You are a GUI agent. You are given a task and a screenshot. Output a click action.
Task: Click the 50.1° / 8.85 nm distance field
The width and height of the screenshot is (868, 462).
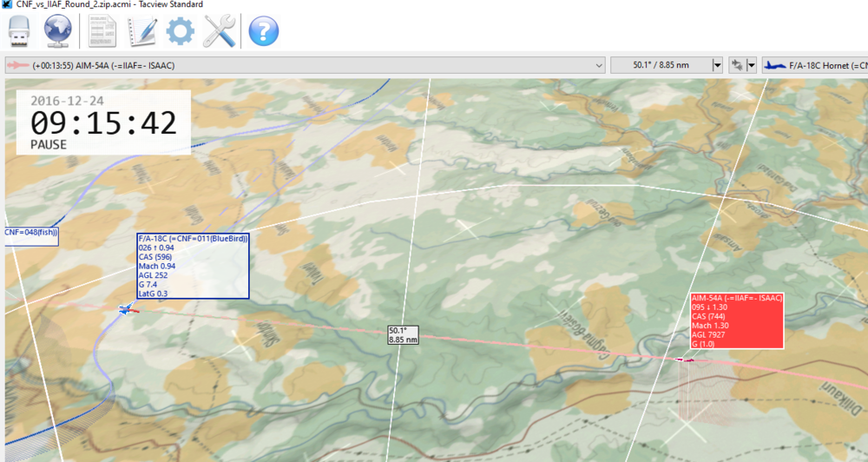pyautogui.click(x=661, y=65)
